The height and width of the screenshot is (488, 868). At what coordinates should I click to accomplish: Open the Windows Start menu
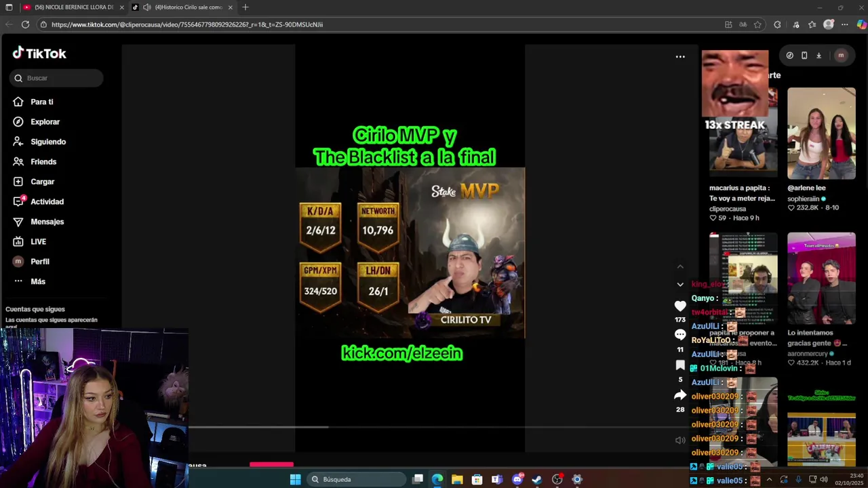pyautogui.click(x=295, y=479)
